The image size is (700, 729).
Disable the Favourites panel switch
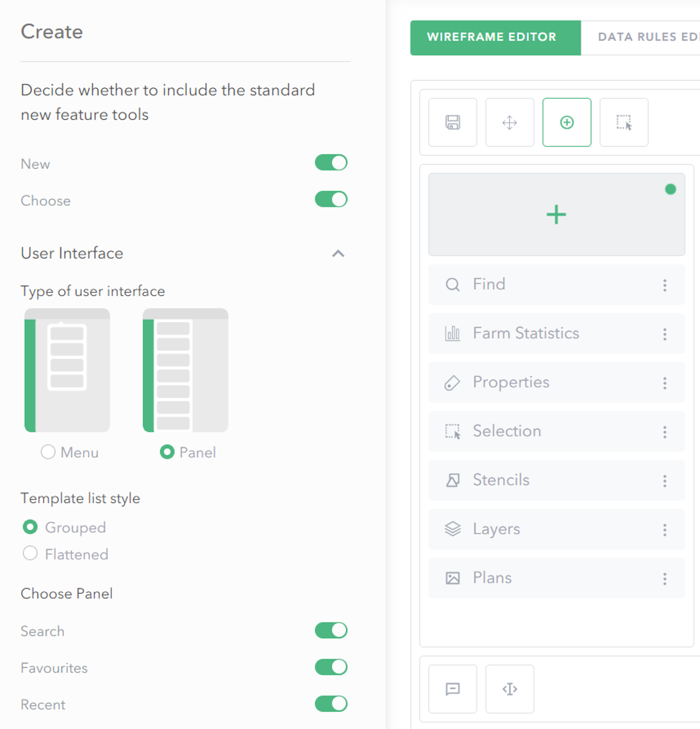click(x=331, y=667)
